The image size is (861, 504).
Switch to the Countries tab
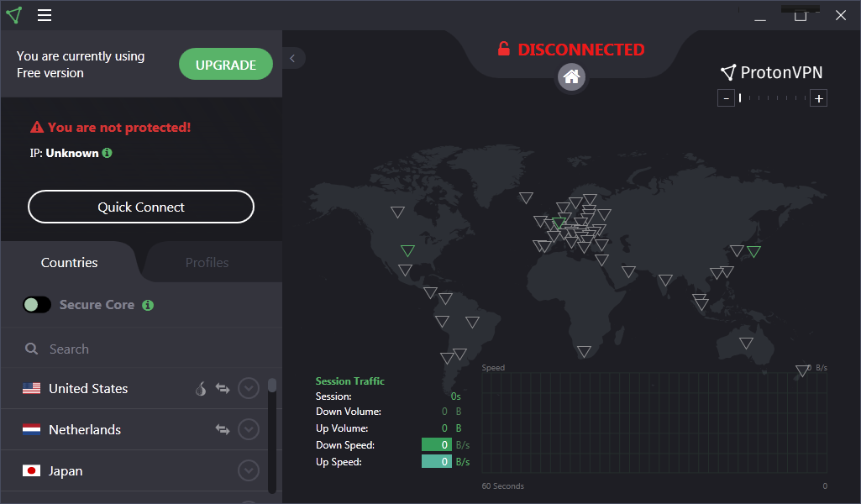(69, 262)
